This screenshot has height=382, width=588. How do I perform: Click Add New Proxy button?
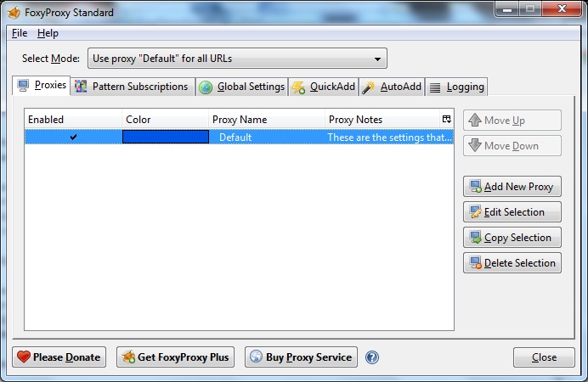coord(512,186)
